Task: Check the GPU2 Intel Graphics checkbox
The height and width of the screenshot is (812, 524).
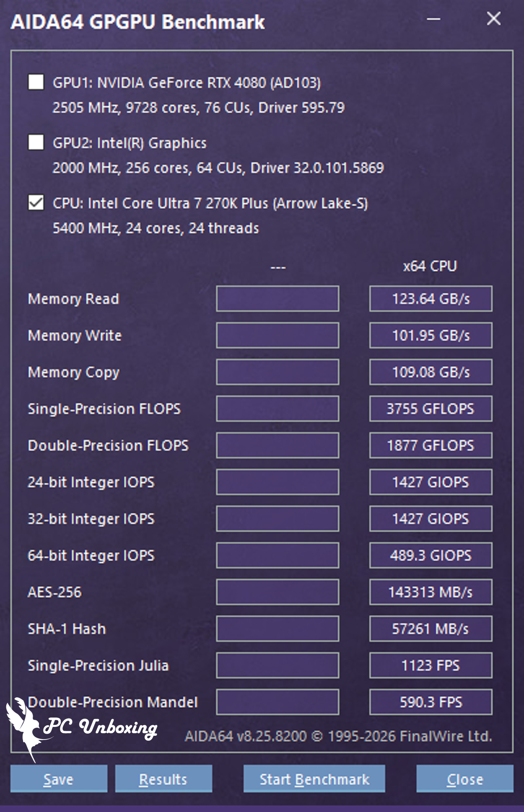Action: [36, 142]
